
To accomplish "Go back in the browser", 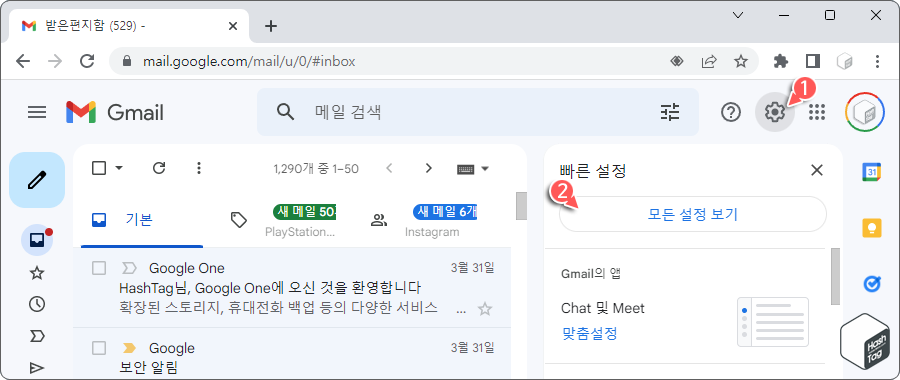I will (23, 61).
